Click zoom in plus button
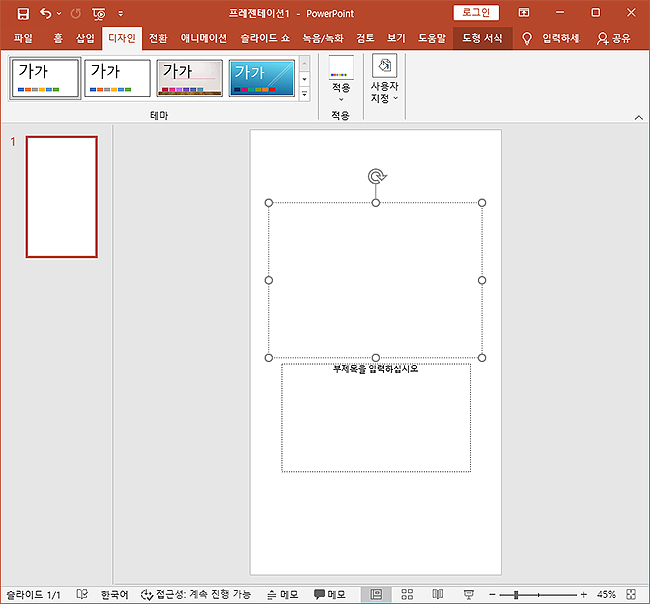This screenshot has height=604, width=650. 584,595
